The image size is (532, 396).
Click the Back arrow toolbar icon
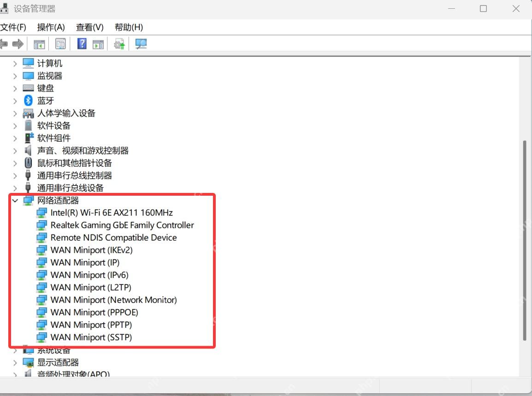pos(4,44)
